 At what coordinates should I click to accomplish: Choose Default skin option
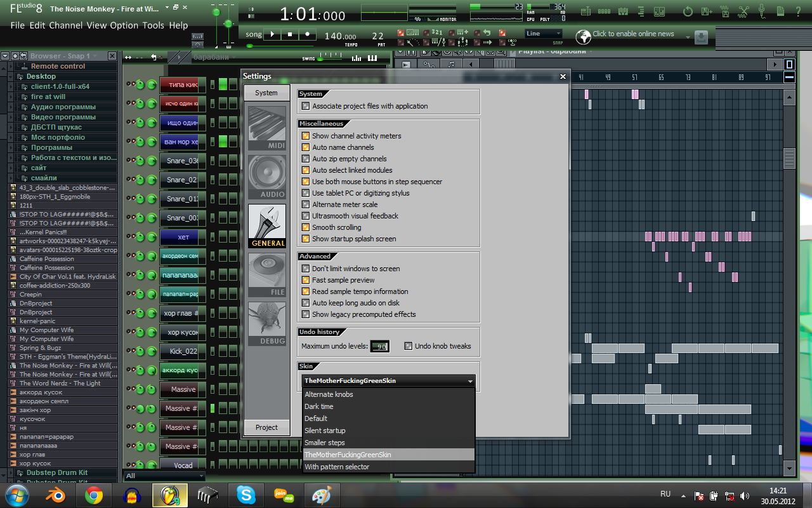point(389,418)
